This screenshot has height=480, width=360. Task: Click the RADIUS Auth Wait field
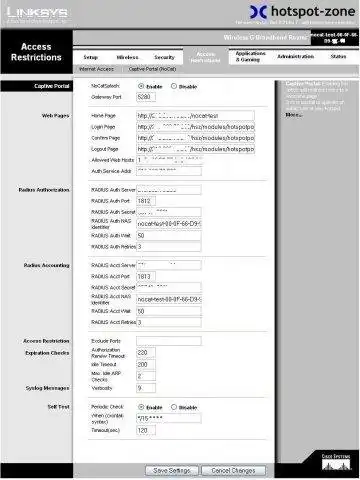tap(169, 236)
